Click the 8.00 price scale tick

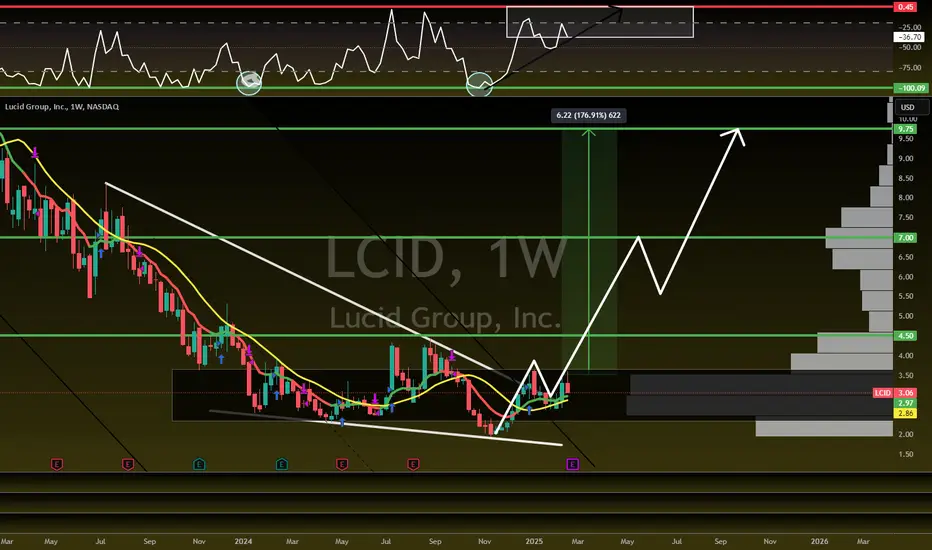click(x=906, y=198)
